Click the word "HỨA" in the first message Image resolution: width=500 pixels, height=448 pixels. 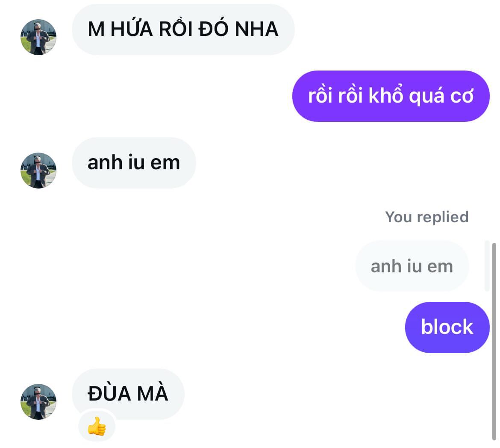point(131,28)
